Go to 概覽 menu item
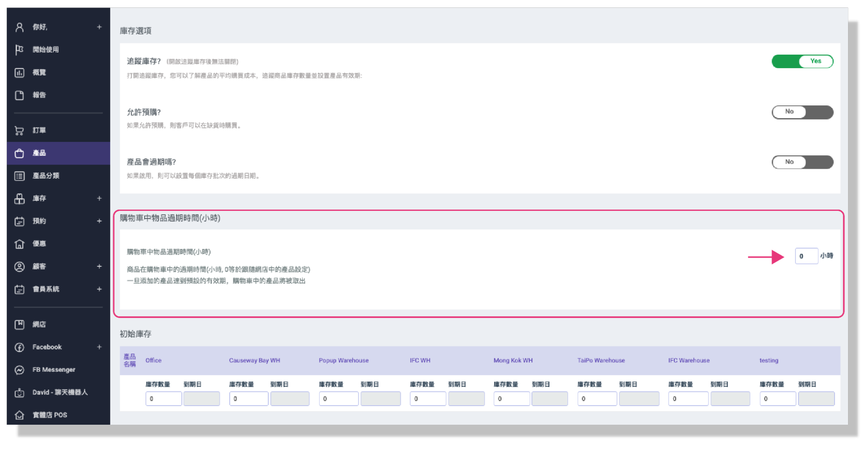Viewport: 868px width, 449px height. point(59,72)
